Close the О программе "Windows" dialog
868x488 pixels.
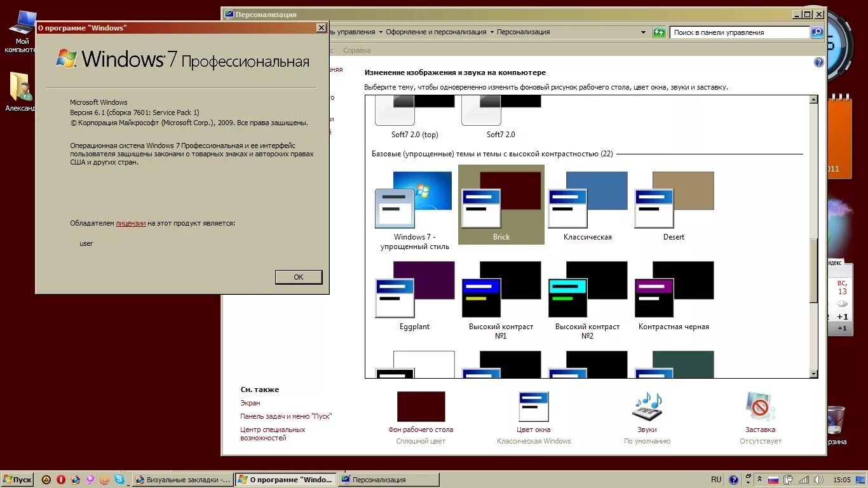tap(322, 27)
